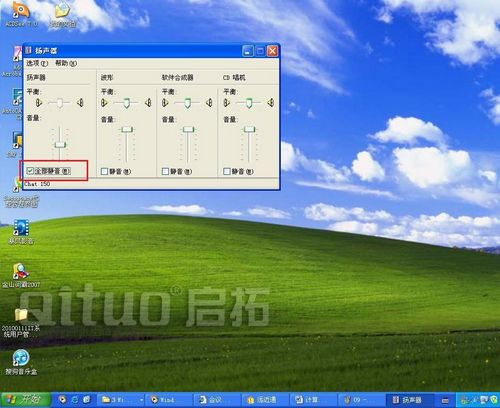Image resolution: width=500 pixels, height=408 pixels.
Task: Select the 搜狗音乐盒 desktop icon
Action: (21, 362)
